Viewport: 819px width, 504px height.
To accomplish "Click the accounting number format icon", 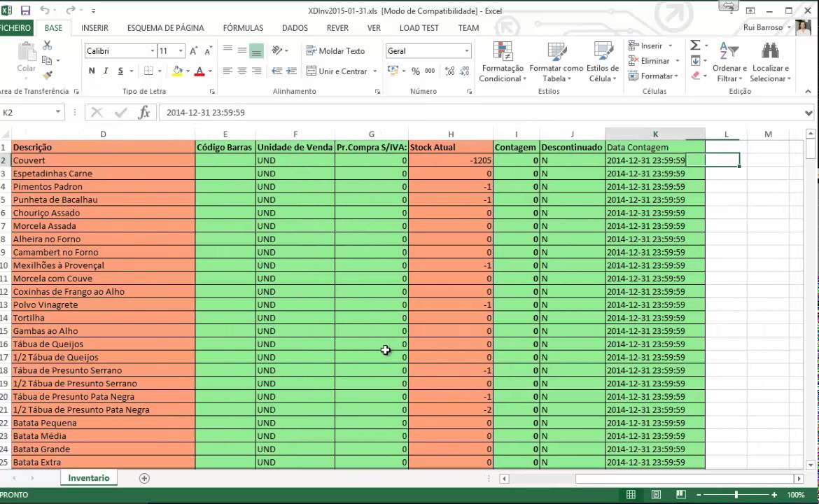I will tap(393, 71).
